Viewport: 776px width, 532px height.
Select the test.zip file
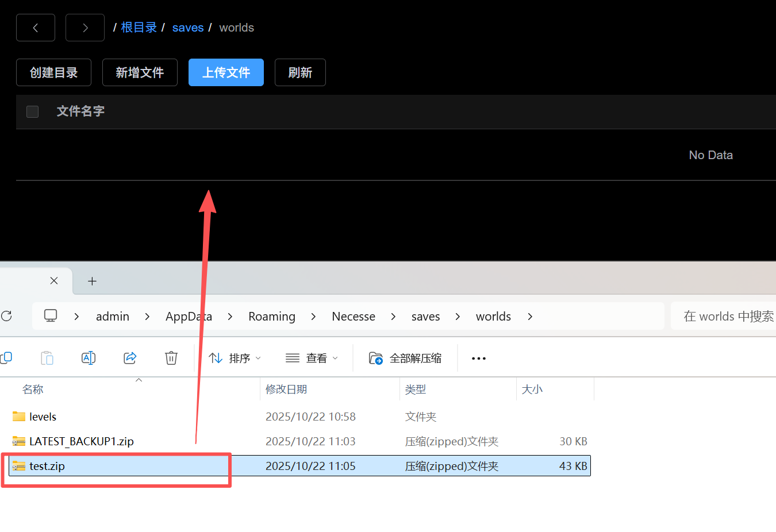(x=47, y=466)
